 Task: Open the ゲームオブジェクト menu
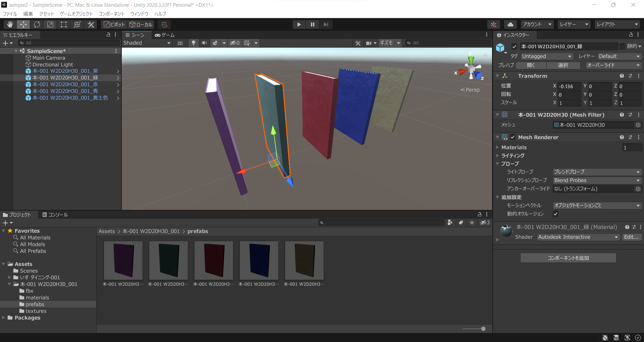[76, 14]
